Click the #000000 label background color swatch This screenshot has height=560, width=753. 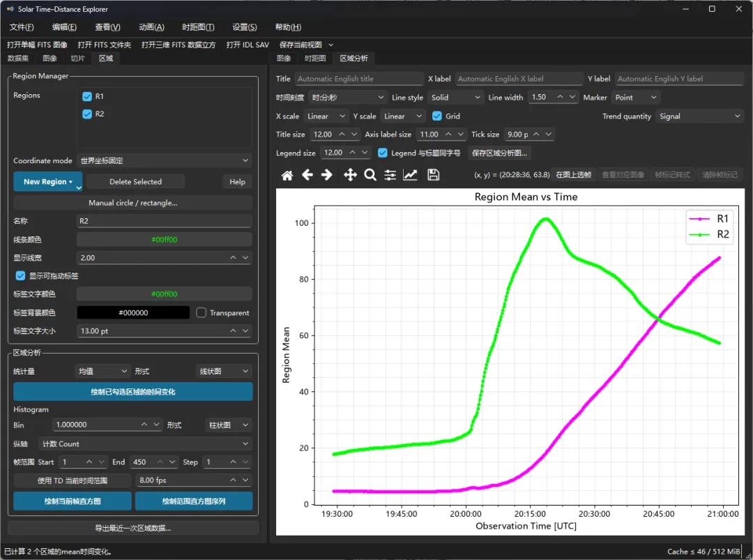click(133, 312)
